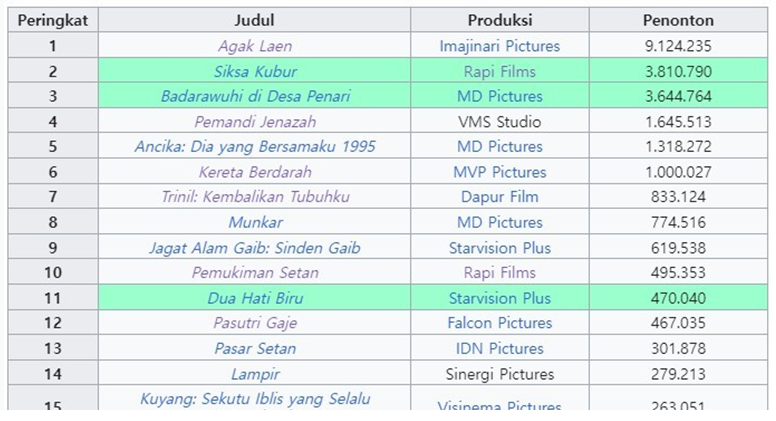Open the Pemandi Jenazah title link
This screenshot has height=421, width=776.
point(255,122)
